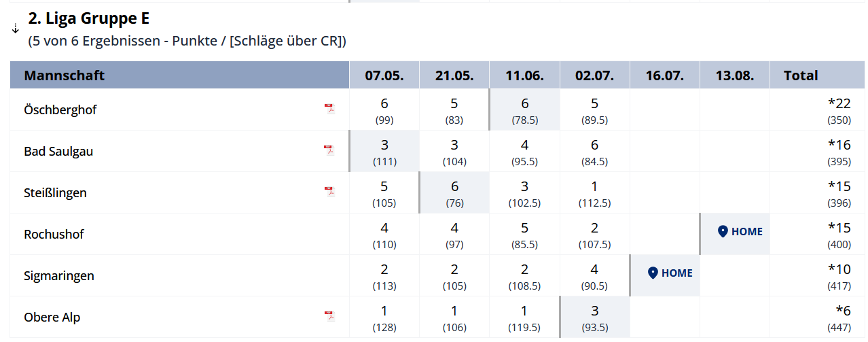Select the 16.07. column header
The height and width of the screenshot is (342, 868).
pos(664,75)
